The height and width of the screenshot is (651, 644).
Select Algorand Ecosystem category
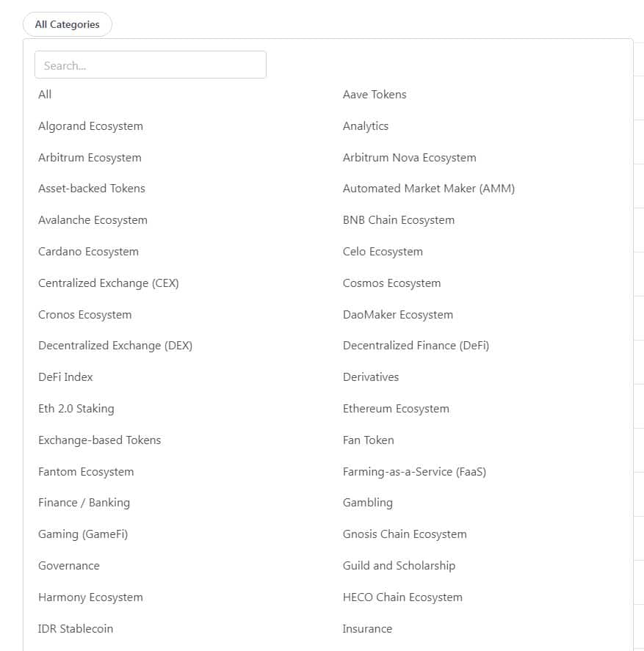click(90, 126)
